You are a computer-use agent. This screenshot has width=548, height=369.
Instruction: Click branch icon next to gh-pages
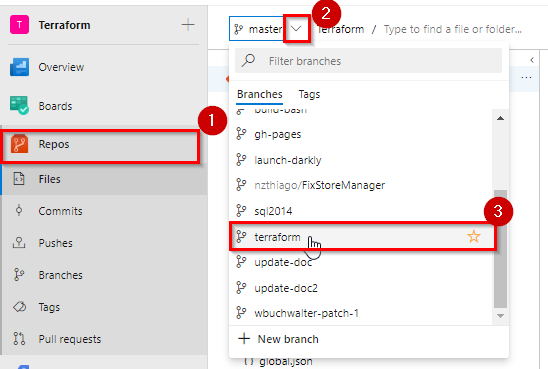tap(241, 134)
